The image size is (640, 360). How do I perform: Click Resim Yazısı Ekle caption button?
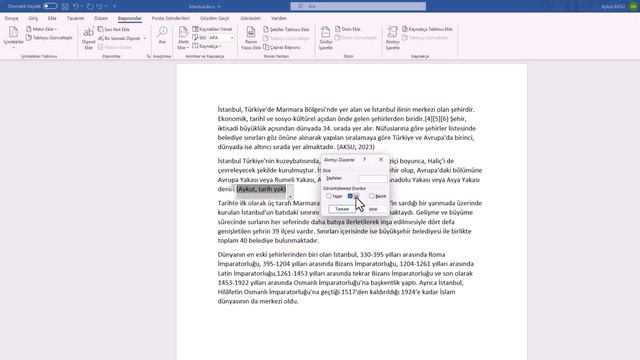251,38
